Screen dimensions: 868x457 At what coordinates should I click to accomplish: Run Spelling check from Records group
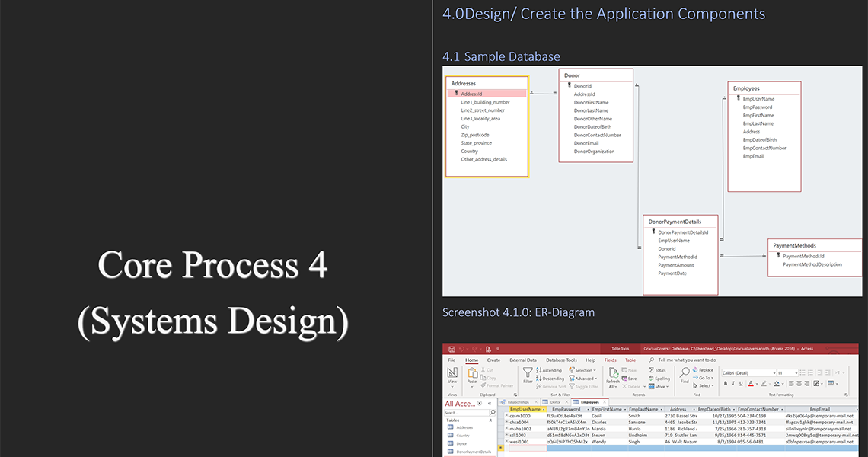pos(659,379)
